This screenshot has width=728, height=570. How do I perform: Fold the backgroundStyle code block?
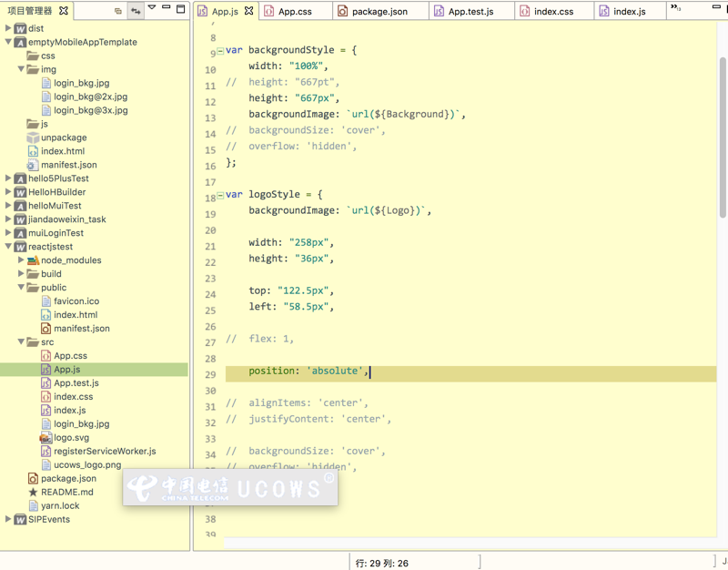tap(220, 51)
